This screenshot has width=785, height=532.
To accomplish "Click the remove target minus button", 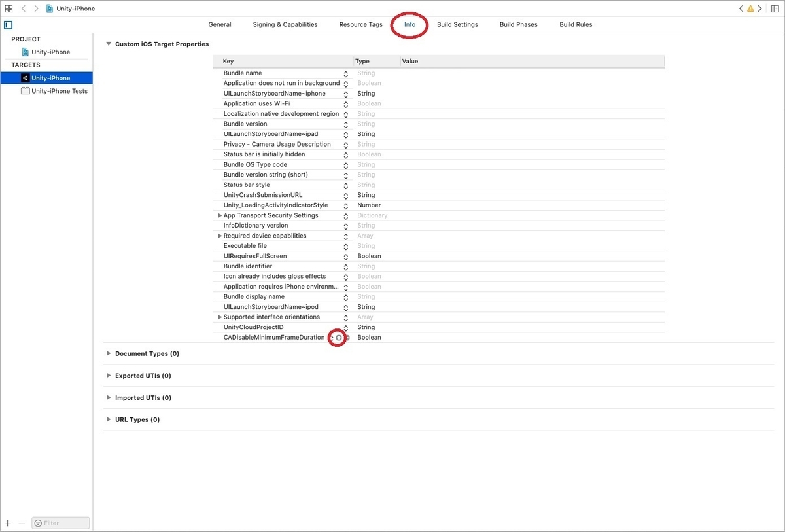I will click(x=22, y=523).
